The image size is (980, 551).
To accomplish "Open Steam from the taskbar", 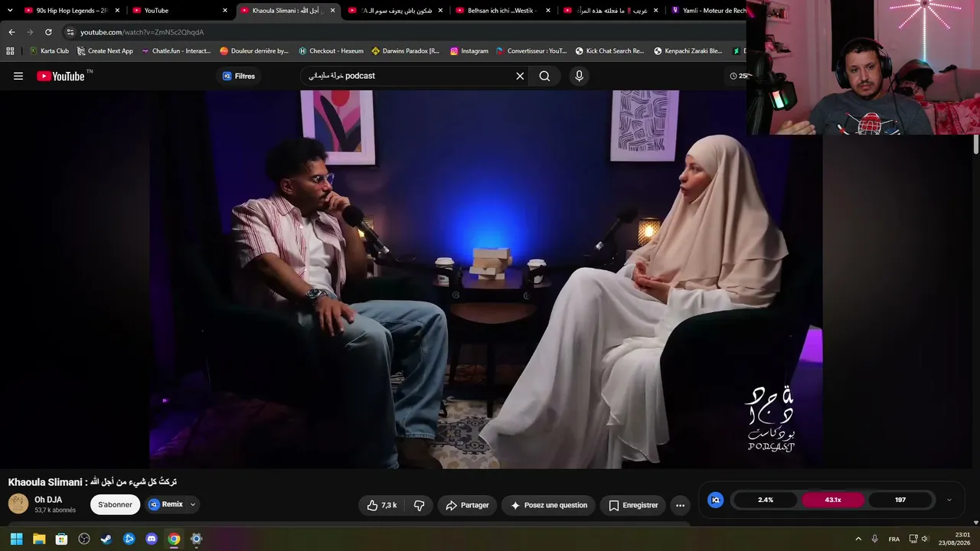I will tap(106, 539).
